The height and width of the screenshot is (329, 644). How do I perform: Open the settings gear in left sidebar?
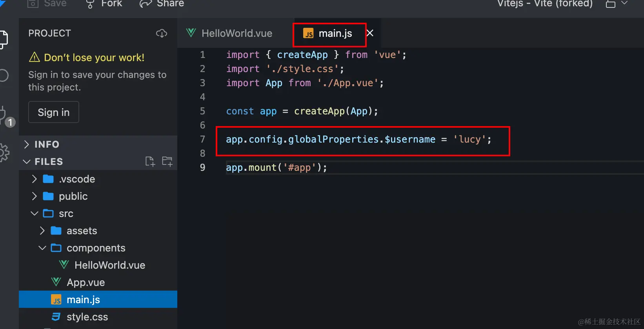pyautogui.click(x=4, y=152)
